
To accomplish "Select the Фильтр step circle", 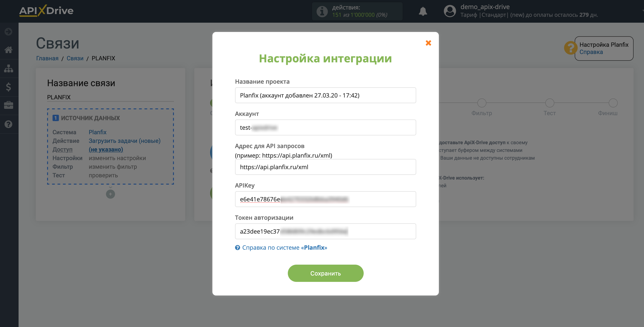I will point(481,103).
